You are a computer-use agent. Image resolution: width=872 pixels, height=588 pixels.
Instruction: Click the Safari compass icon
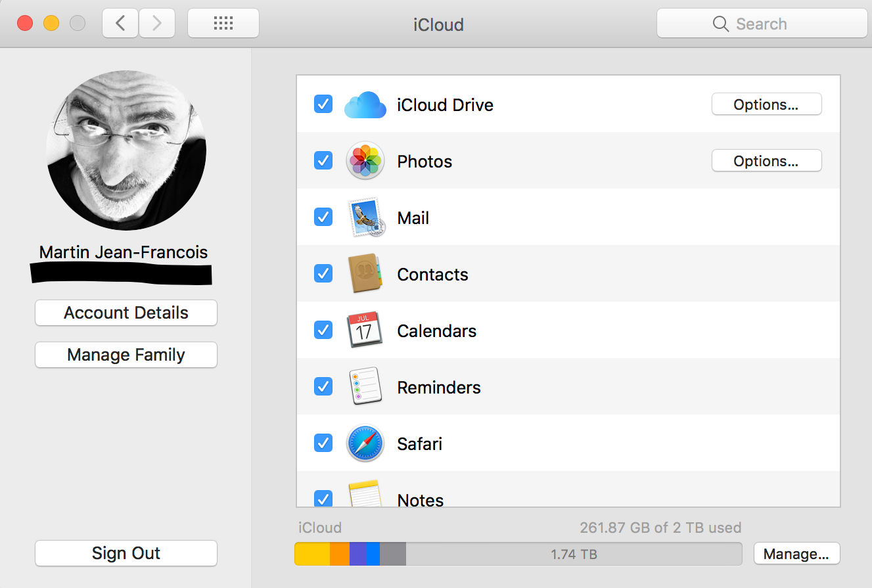365,443
